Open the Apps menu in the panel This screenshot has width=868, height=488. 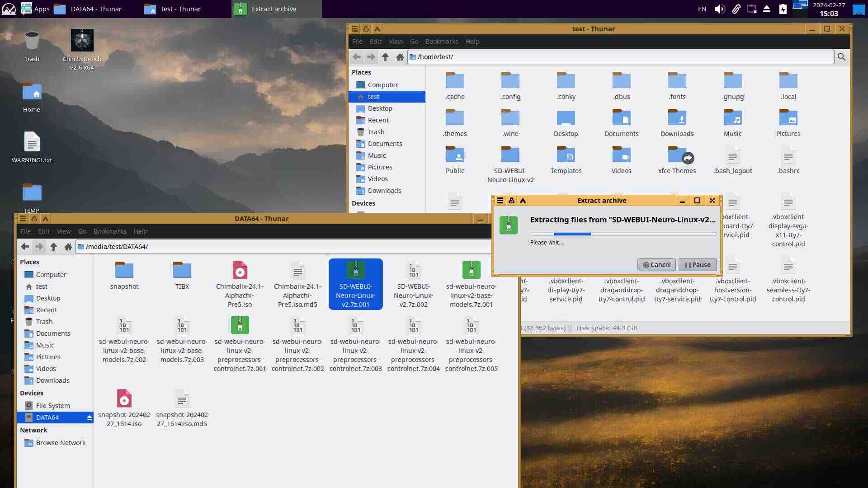point(35,9)
